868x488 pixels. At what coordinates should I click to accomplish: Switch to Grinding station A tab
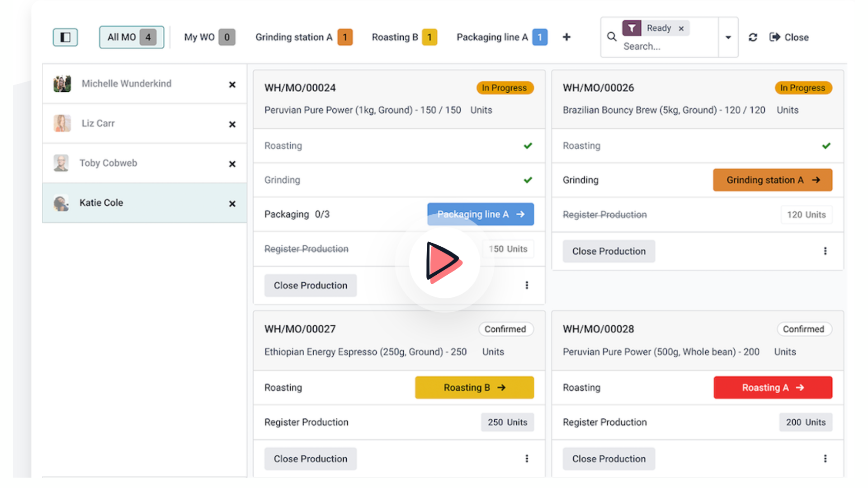pos(303,37)
